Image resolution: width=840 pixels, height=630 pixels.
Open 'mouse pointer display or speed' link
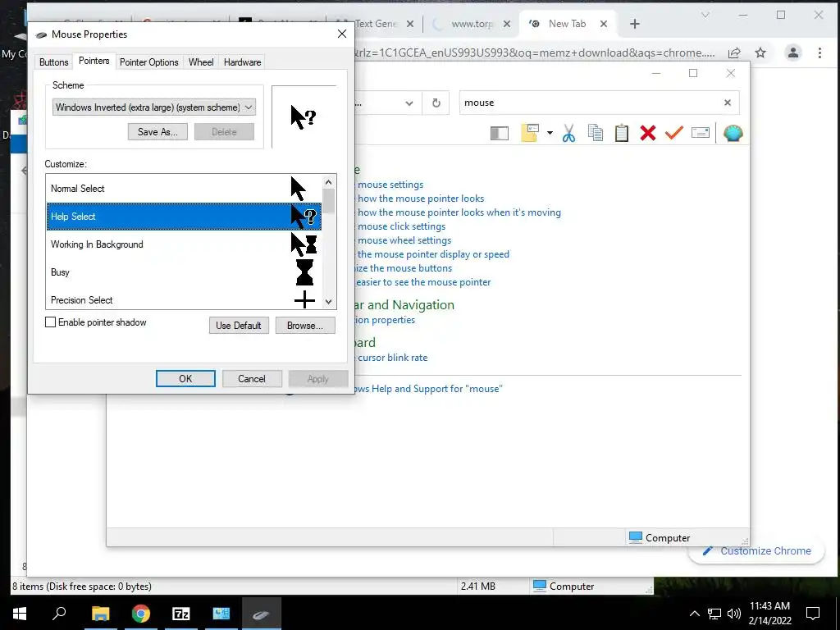click(x=433, y=254)
